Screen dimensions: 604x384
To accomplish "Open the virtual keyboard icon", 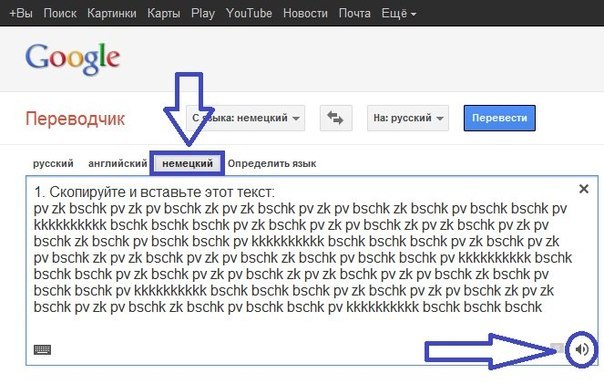I will pos(42,349).
